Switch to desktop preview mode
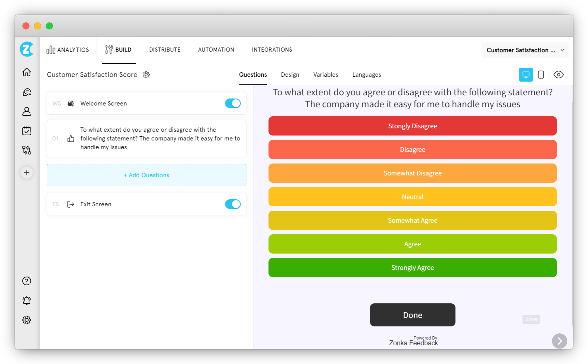 pyautogui.click(x=526, y=75)
